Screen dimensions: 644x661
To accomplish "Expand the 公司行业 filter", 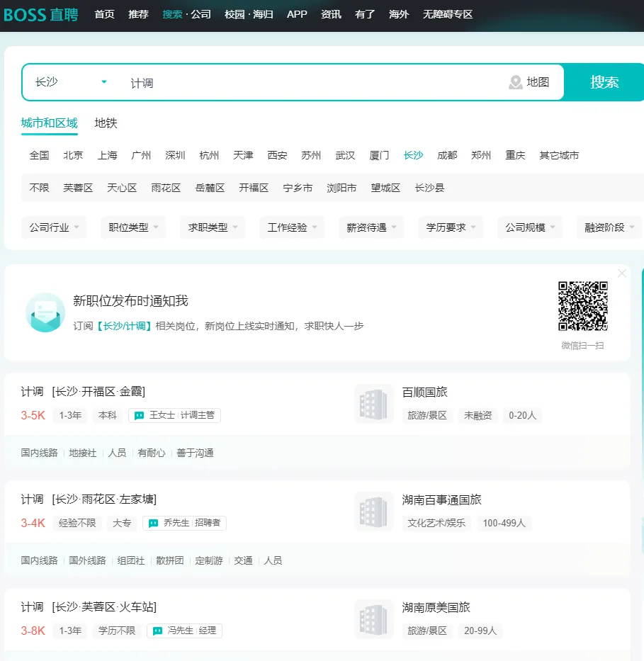I will pyautogui.click(x=54, y=227).
